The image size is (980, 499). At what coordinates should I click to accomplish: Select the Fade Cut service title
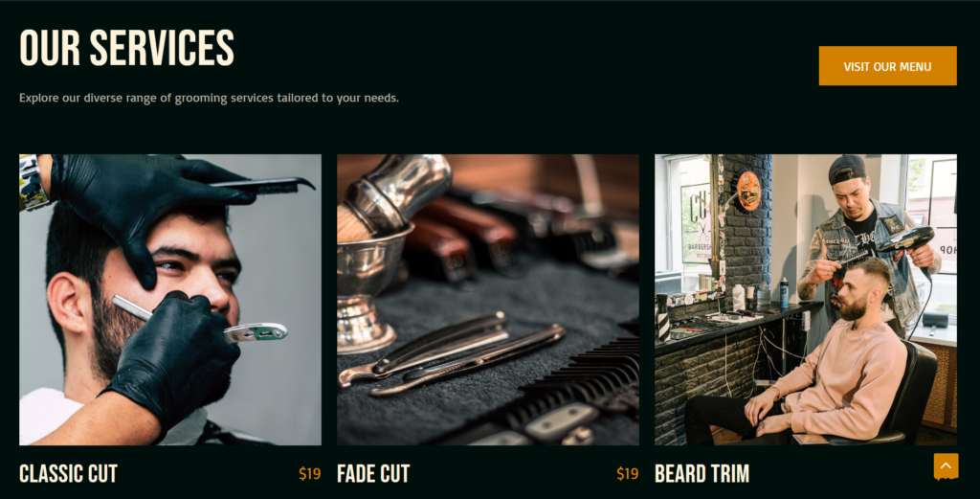(x=373, y=474)
